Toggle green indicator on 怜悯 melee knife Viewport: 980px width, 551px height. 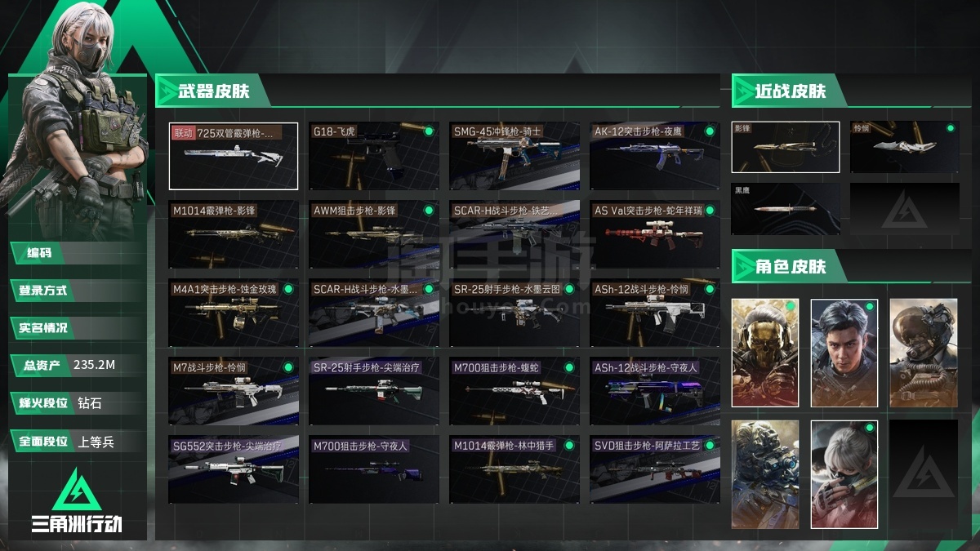coord(950,128)
